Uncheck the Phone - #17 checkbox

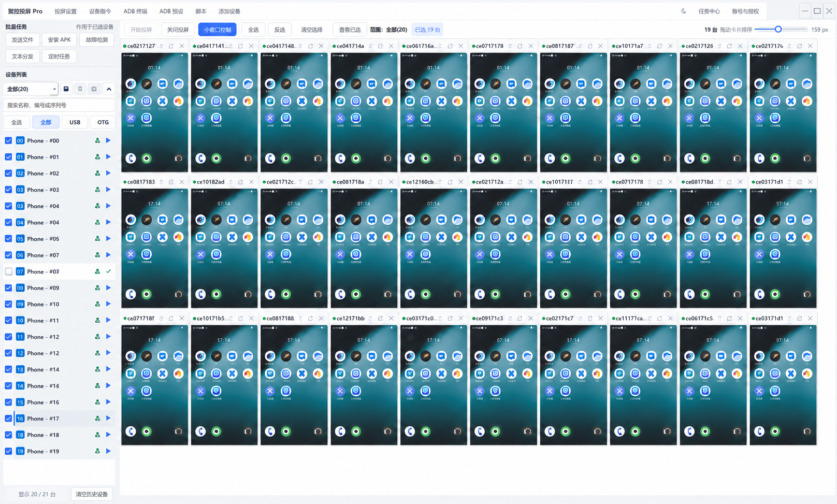(x=8, y=419)
